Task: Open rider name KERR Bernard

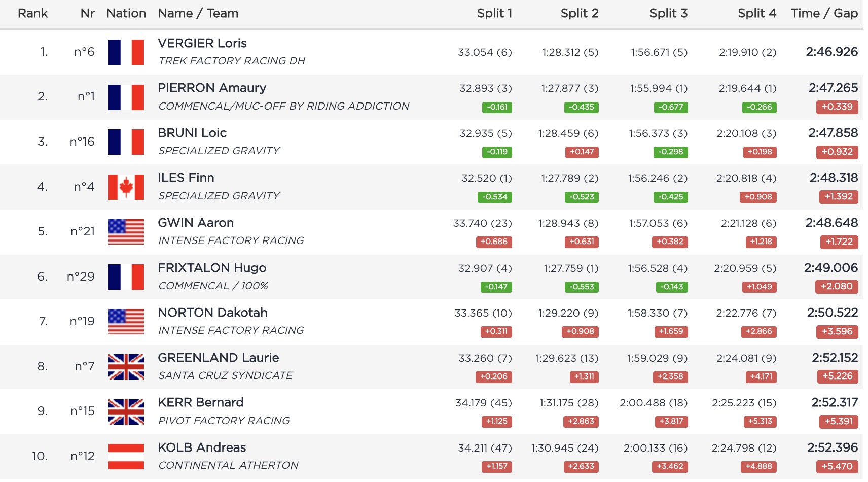Action: click(201, 402)
